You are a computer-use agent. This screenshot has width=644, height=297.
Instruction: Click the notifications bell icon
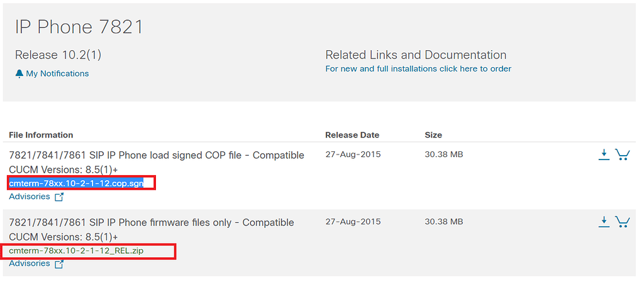pos(19,73)
